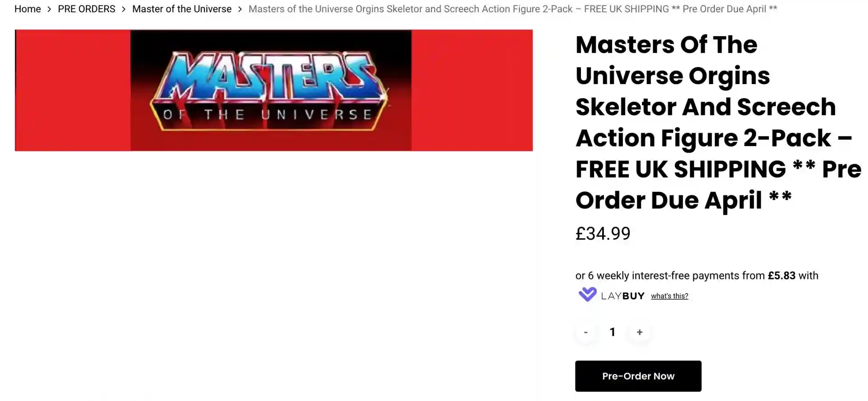Click the current product breadcrumb text
868x401 pixels.
click(x=513, y=9)
